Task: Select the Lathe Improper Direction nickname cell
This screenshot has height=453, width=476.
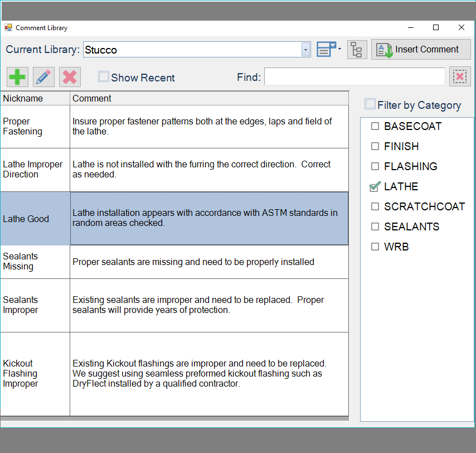Action: point(35,170)
